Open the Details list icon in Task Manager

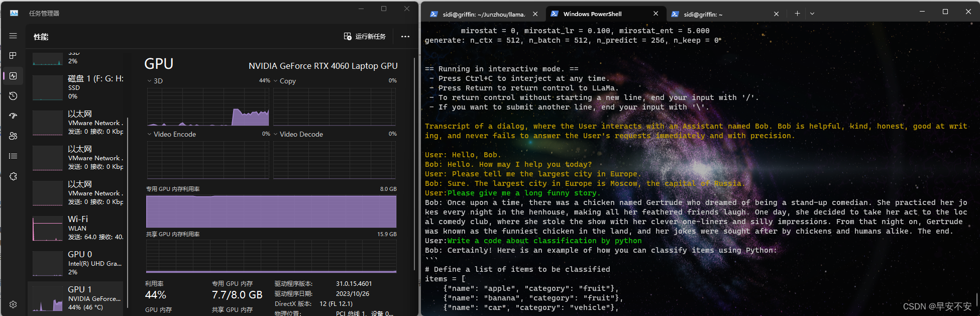pyautogui.click(x=13, y=156)
